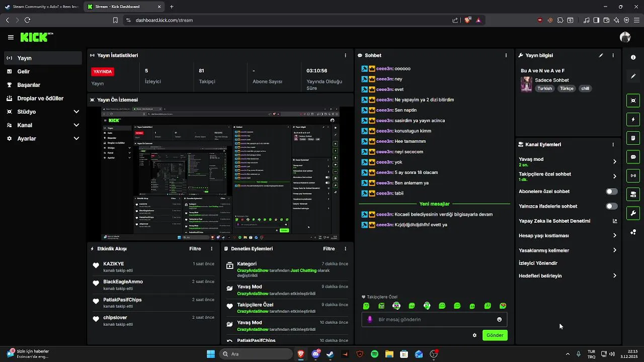This screenshot has width=644, height=362.
Task: Open KAZIKYE in activity feed
Action: (114, 264)
